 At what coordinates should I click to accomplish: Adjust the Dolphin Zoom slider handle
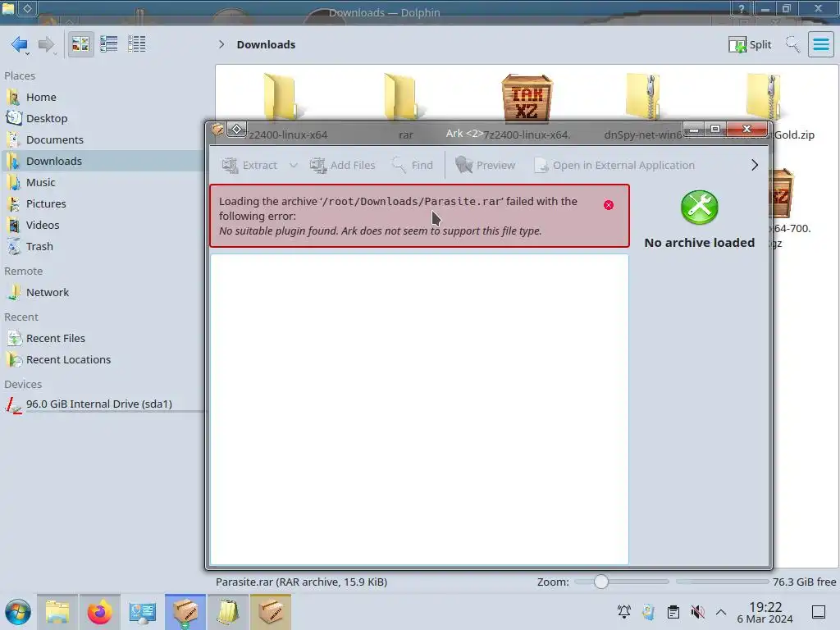click(x=601, y=582)
